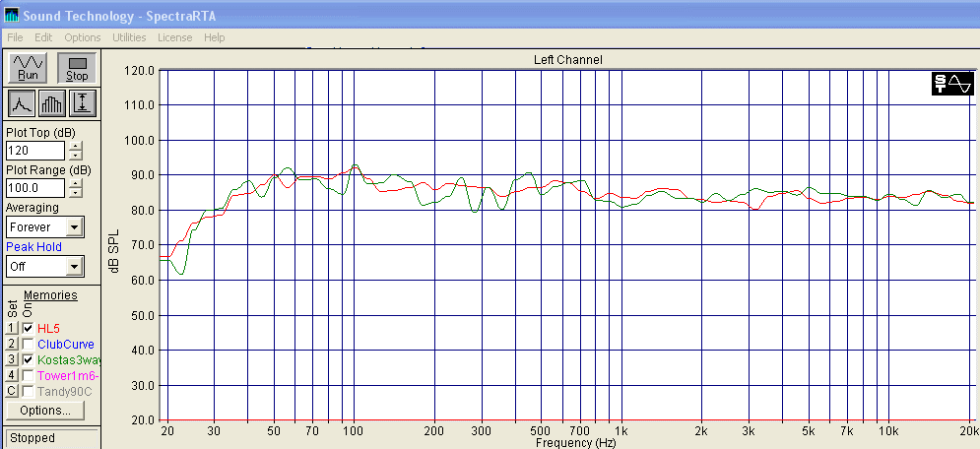Viewport: 980px width, 449px height.
Task: Click the HL5 memory label
Action: click(48, 328)
